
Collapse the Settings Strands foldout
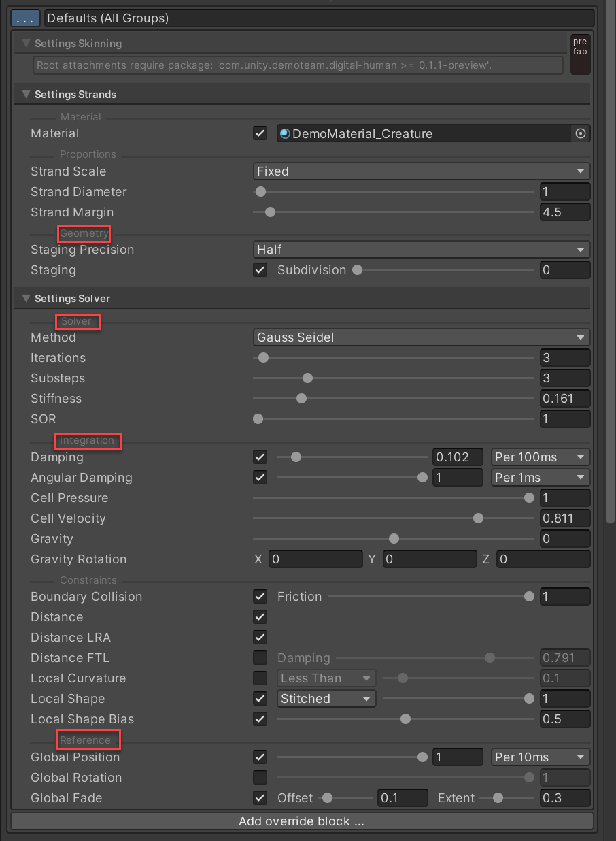(x=26, y=95)
